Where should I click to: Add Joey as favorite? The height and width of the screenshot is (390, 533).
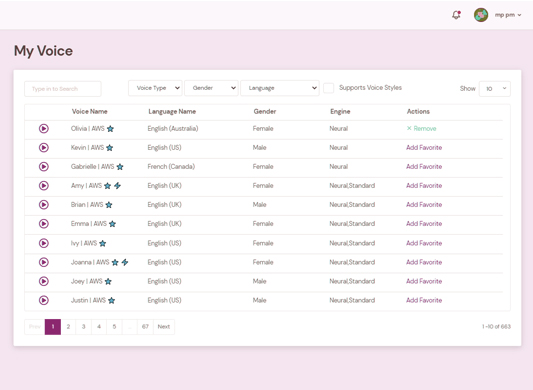point(424,281)
